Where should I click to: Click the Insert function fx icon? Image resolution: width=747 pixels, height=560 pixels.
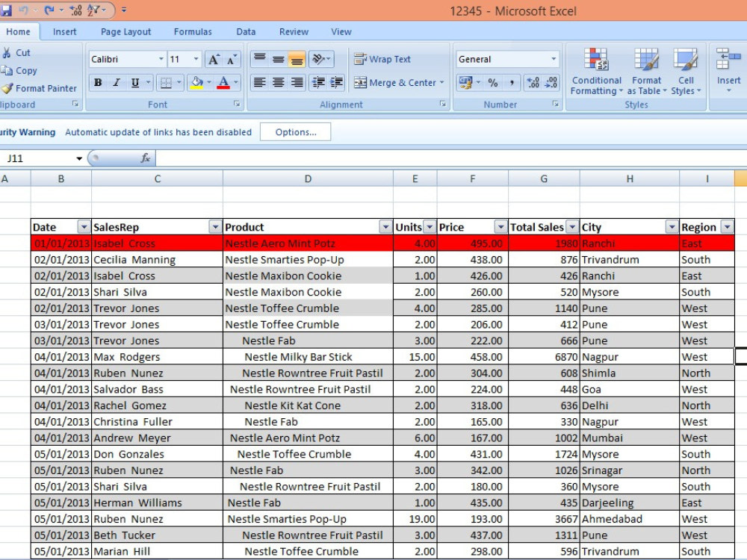146,158
